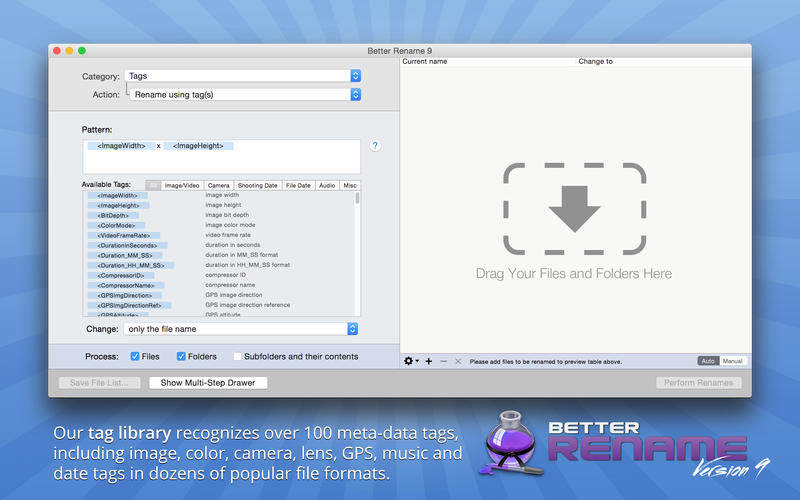Click 'GPS image direction reference' description
This screenshot has width=800, height=500.
pos(247,305)
